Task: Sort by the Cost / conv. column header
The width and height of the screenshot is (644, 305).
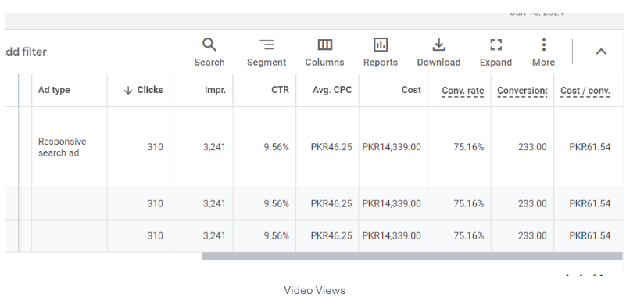Action: pyautogui.click(x=585, y=91)
